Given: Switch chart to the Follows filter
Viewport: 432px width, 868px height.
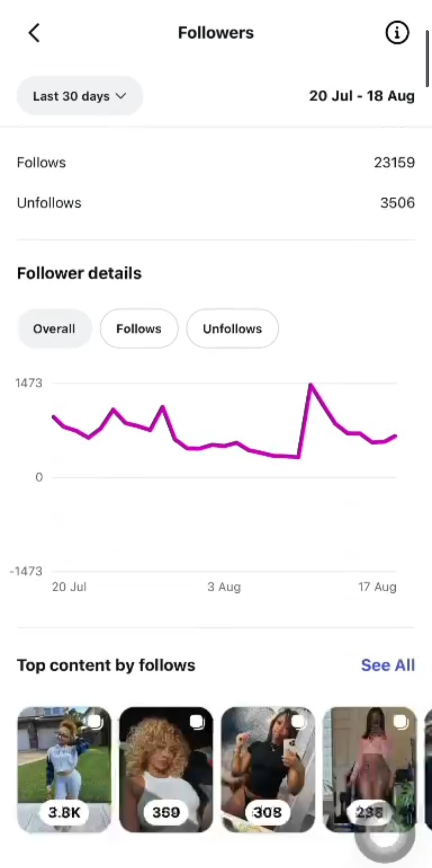Looking at the screenshot, I should [x=139, y=329].
